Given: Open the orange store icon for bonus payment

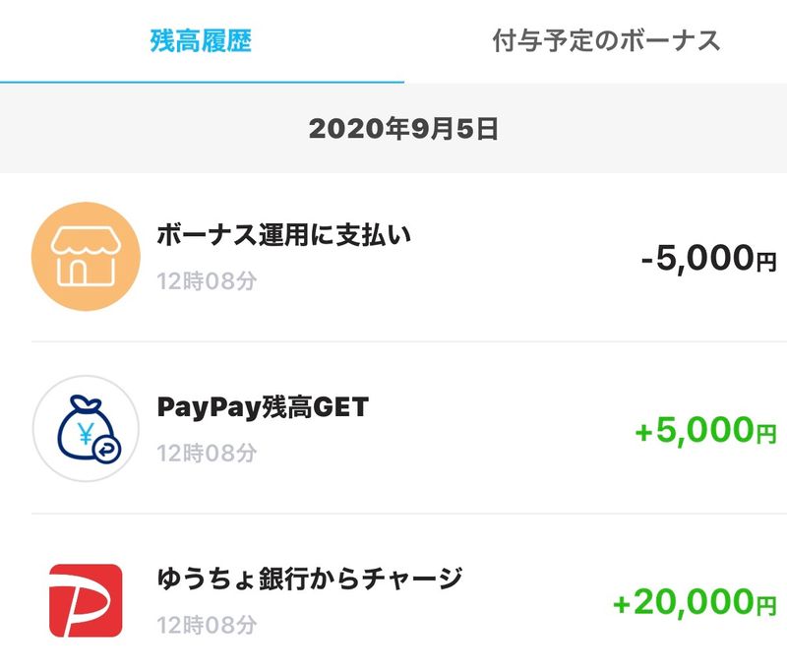Looking at the screenshot, I should pyautogui.click(x=86, y=257).
